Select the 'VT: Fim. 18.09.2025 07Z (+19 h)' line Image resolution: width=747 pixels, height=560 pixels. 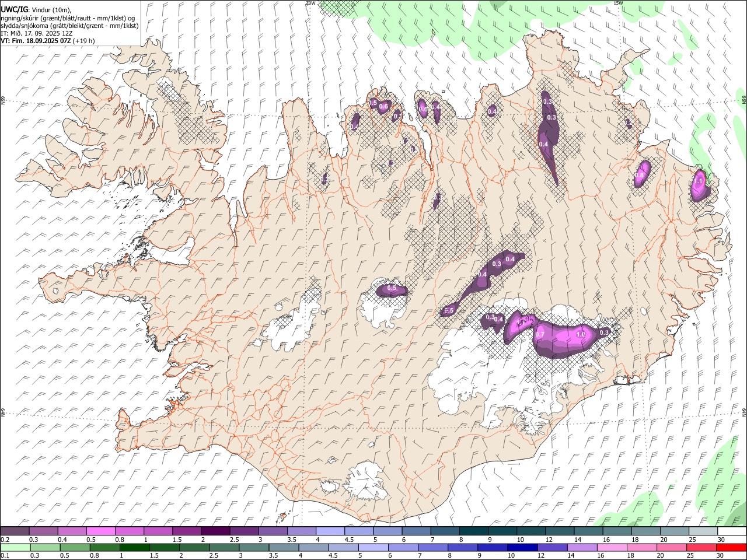click(47, 41)
